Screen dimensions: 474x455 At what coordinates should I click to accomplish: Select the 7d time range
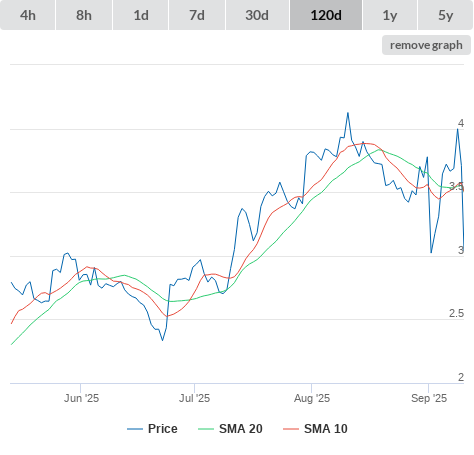pyautogui.click(x=197, y=15)
